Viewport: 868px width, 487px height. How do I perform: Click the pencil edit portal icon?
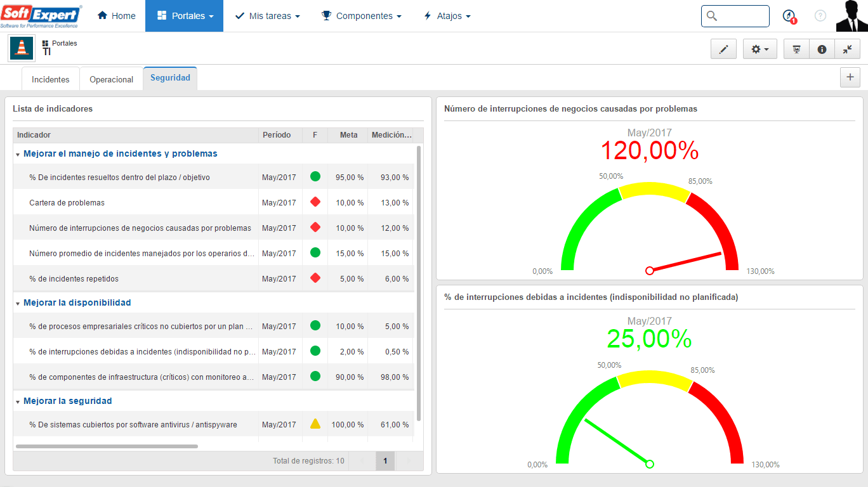[x=724, y=49]
